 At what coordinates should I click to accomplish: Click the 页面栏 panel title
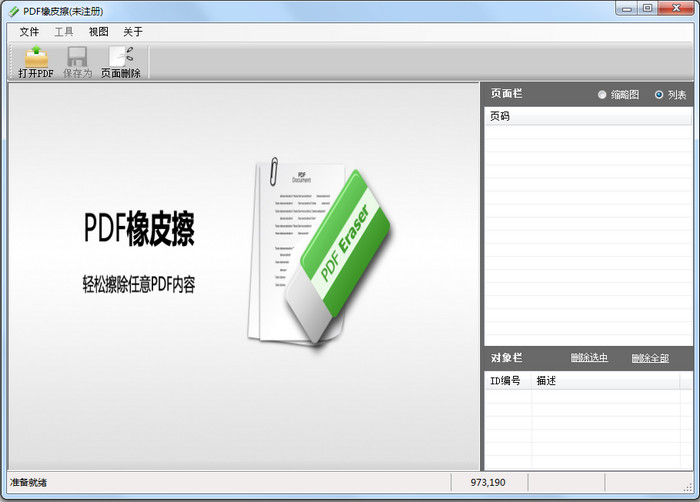(x=506, y=93)
